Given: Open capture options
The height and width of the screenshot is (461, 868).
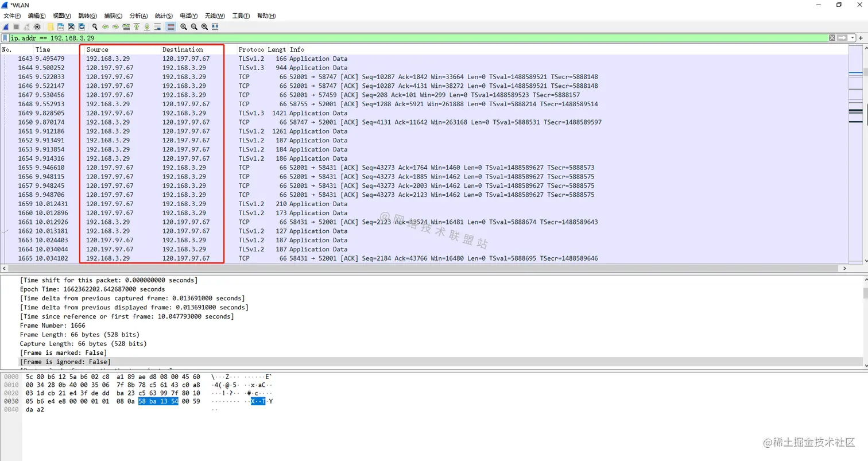Looking at the screenshot, I should coord(37,26).
